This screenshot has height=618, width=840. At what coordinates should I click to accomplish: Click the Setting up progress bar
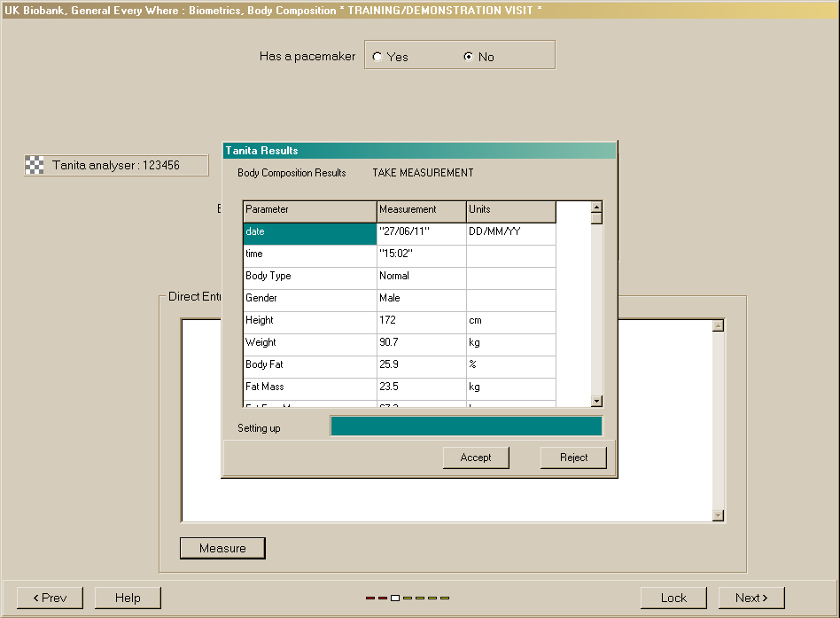465,426
